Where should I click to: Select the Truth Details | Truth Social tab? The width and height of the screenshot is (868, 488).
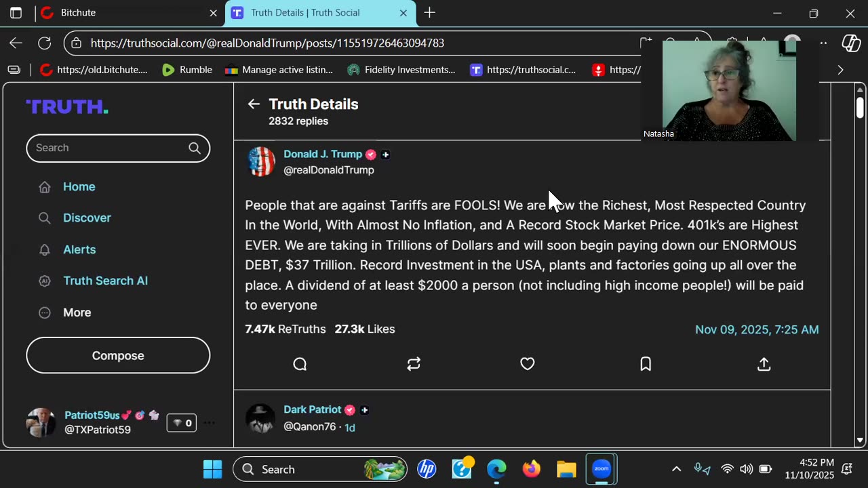click(x=319, y=13)
